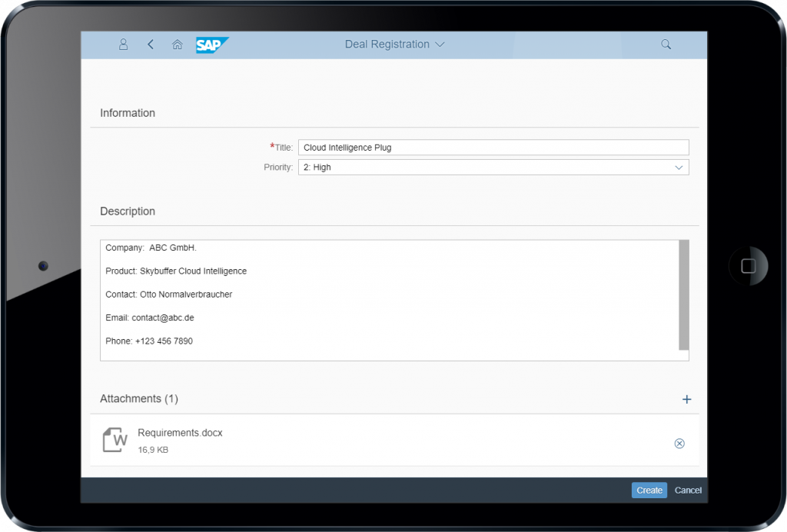Click the Word document file icon
Screen dimensions: 787x532
(115, 441)
